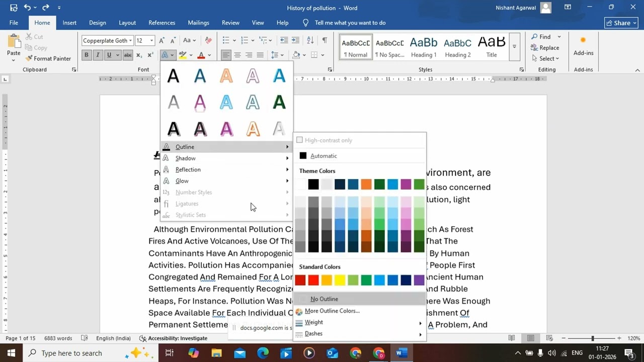Image resolution: width=644 pixels, height=362 pixels.
Task: Click the Format Painter brush icon
Action: coord(29,58)
